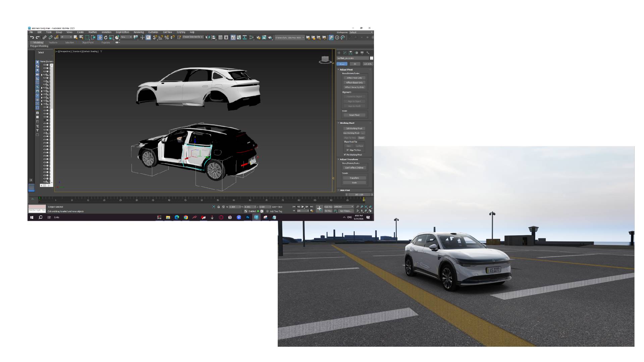Click the Reset Pivot button
This screenshot has width=644, height=362.
pyautogui.click(x=354, y=115)
